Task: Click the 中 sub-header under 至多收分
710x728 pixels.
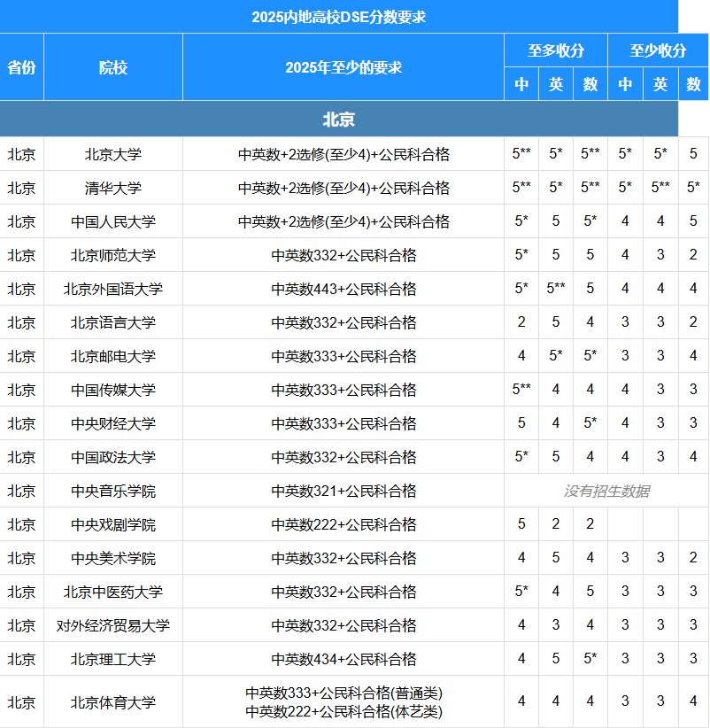Action: coord(522,86)
